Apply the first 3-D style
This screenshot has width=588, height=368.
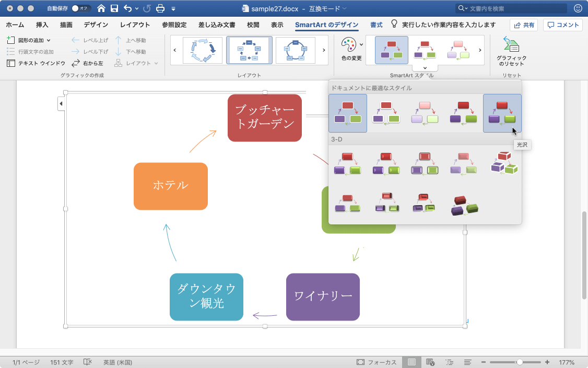click(x=348, y=164)
